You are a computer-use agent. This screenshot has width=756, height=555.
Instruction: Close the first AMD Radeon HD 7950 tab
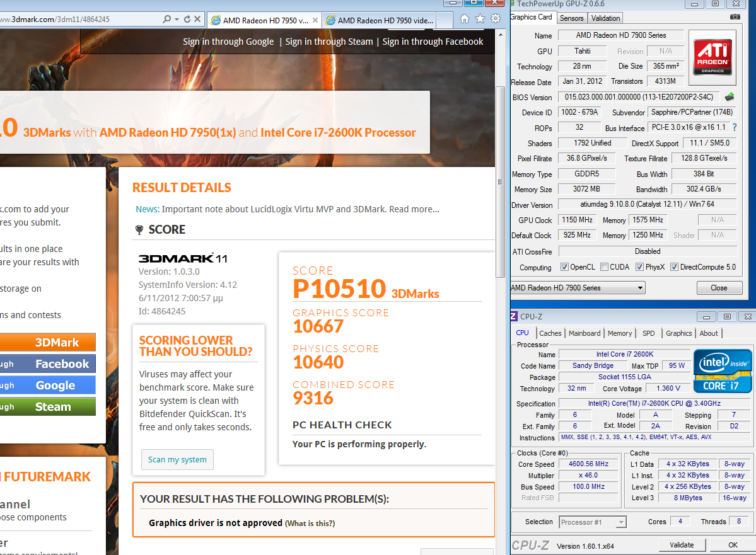pos(315,20)
